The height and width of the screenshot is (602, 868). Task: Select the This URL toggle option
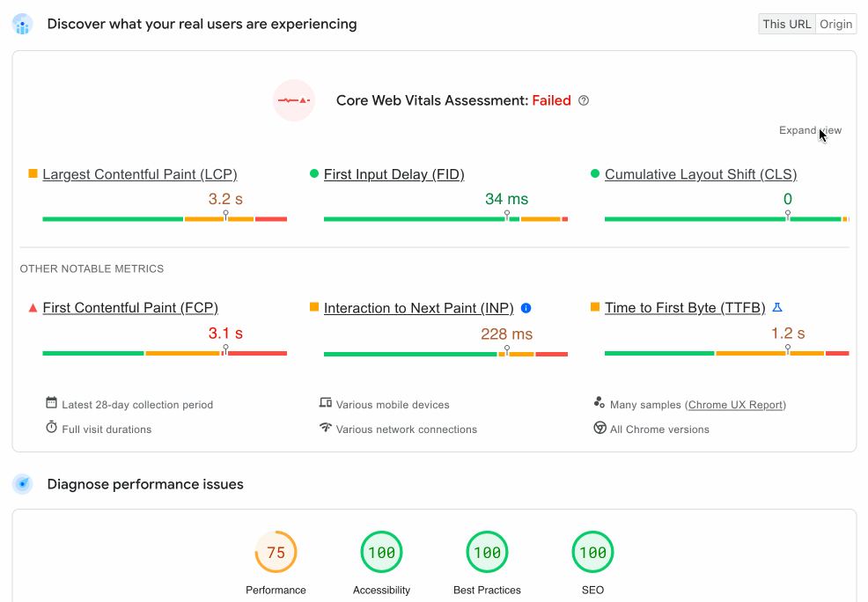(787, 25)
